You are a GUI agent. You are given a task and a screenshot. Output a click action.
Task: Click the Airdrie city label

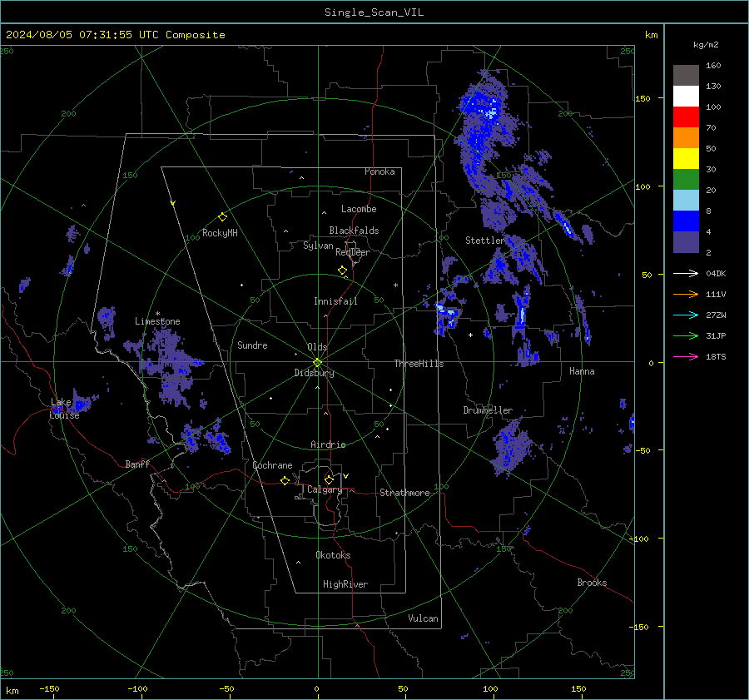pyautogui.click(x=328, y=444)
